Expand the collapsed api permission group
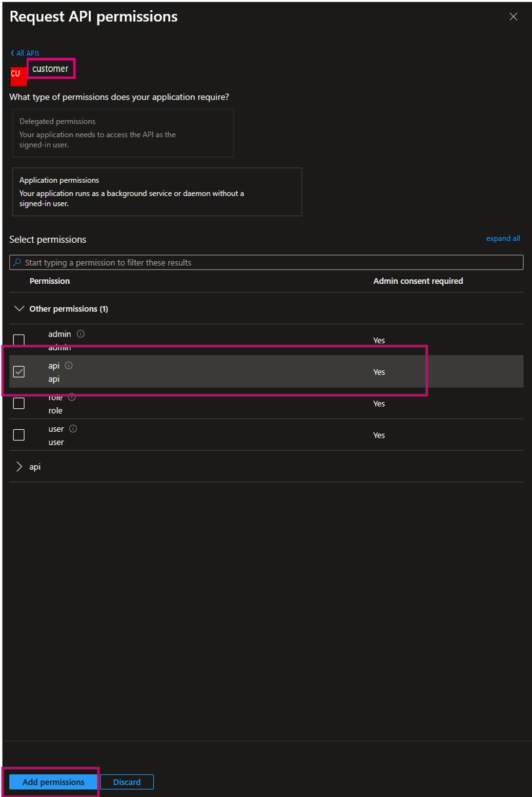Image resolution: width=532 pixels, height=797 pixels. coord(19,467)
